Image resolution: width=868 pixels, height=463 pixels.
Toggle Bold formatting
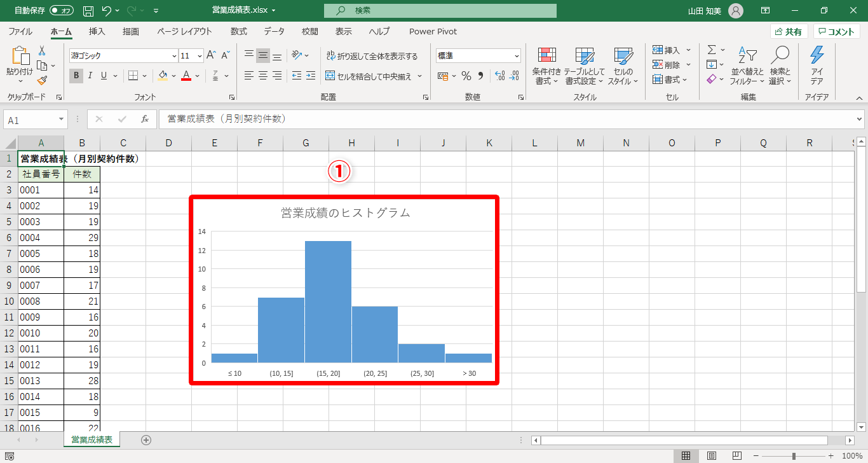(76, 76)
